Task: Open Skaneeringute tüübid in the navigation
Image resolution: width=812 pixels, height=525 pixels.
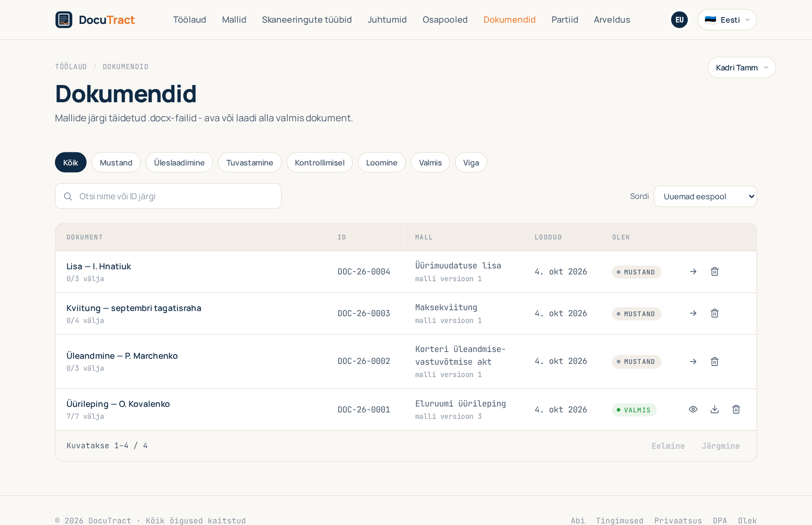Action: (306, 19)
